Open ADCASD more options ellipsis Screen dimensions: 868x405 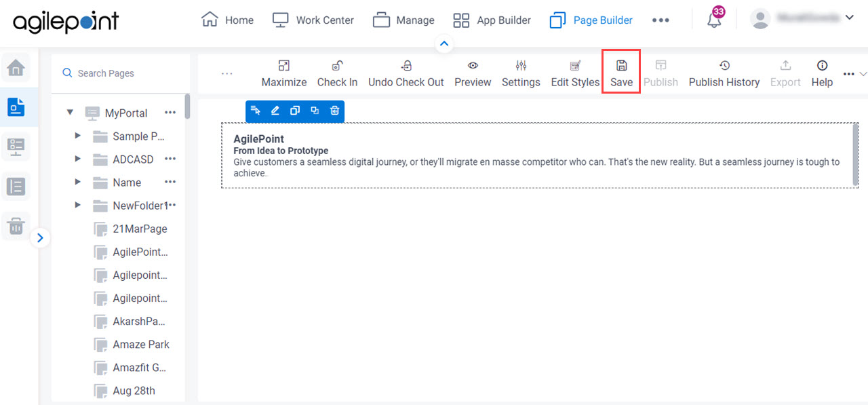[x=170, y=159]
